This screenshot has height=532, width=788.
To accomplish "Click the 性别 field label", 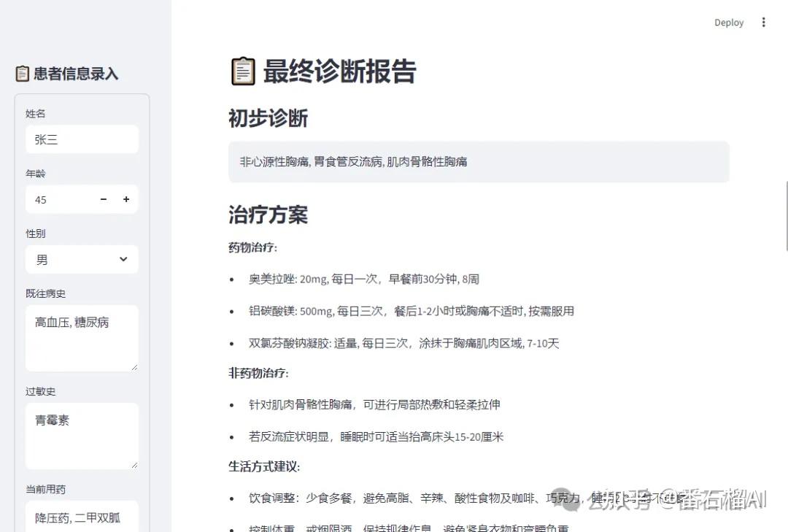I will click(x=35, y=234).
